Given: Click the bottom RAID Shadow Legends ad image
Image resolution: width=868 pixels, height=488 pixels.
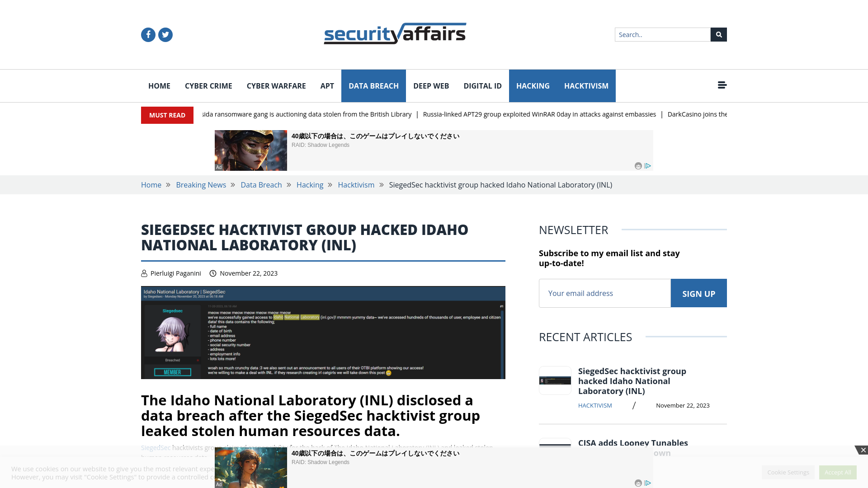Looking at the screenshot, I should point(251,468).
